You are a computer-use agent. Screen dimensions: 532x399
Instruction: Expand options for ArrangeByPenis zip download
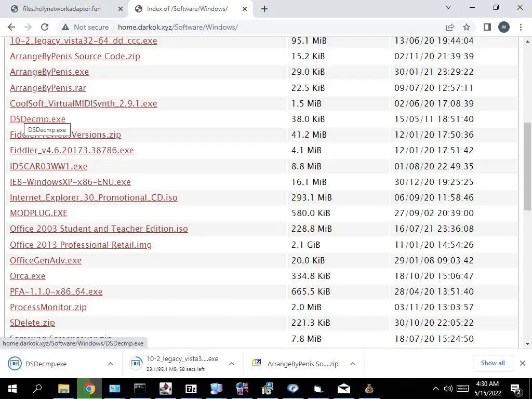353,364
